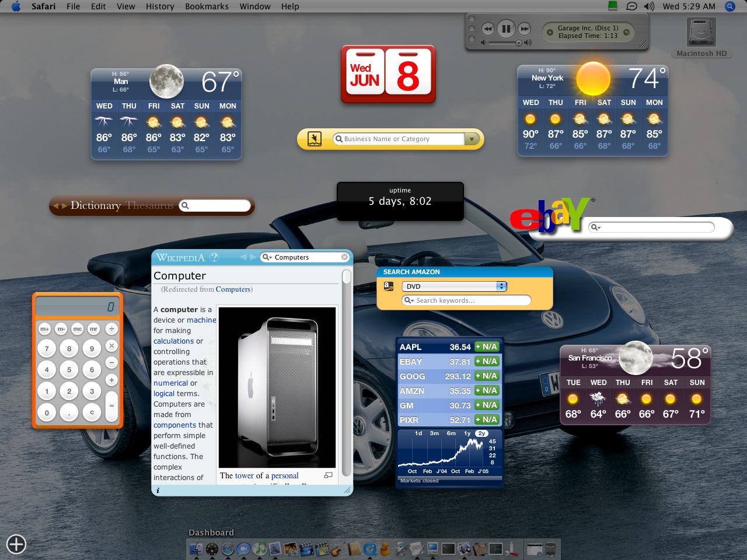
Task: Select the 1d range in stock chart
Action: 418,433
